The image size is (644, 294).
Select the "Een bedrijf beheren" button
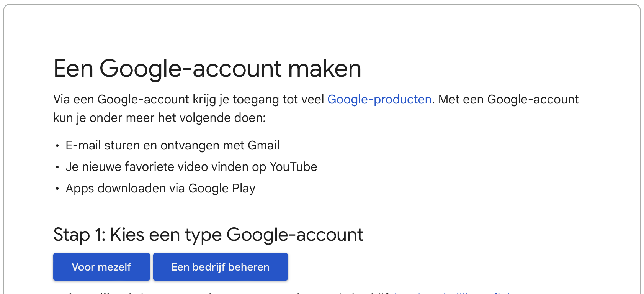coord(221,267)
